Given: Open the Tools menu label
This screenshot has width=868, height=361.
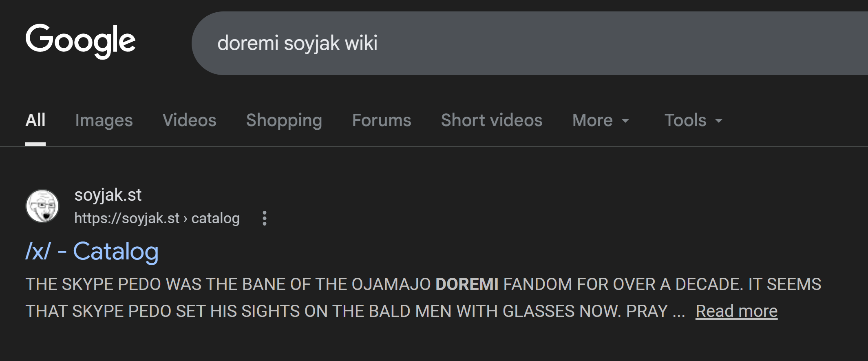Looking at the screenshot, I should (x=685, y=120).
